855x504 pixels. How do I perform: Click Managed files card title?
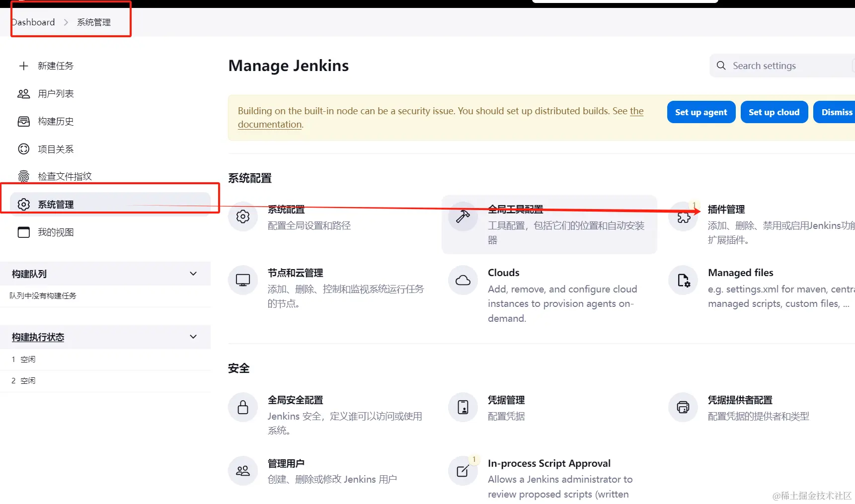(x=741, y=273)
